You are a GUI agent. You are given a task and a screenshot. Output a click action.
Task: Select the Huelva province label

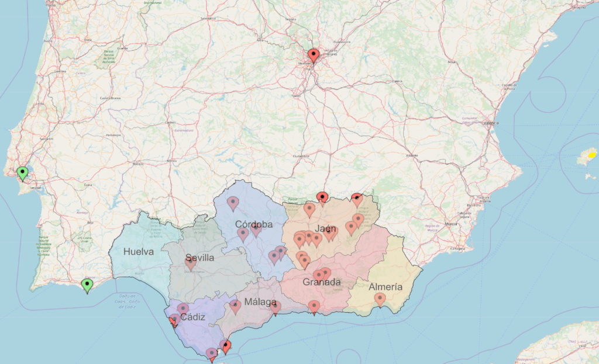139,252
